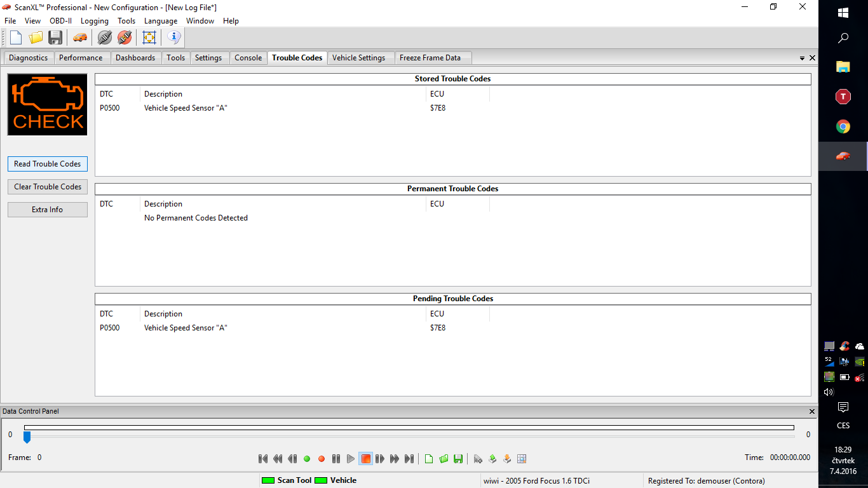Viewport: 868px width, 488px height.
Task: Click the gray connect plug icon
Action: point(105,37)
